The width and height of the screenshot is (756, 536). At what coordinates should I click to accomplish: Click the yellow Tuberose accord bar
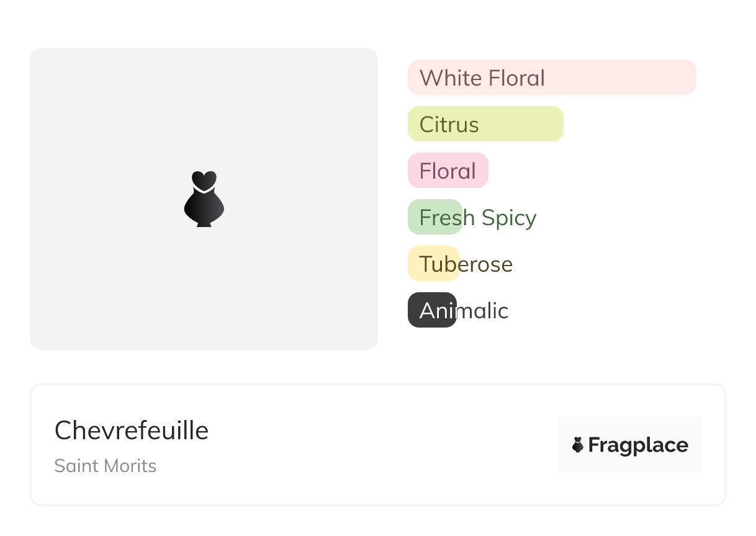coord(433,264)
